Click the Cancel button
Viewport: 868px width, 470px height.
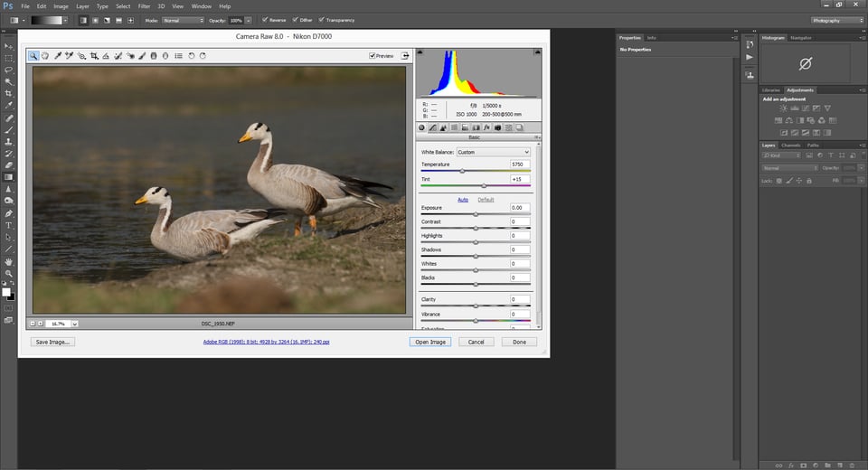(x=476, y=343)
